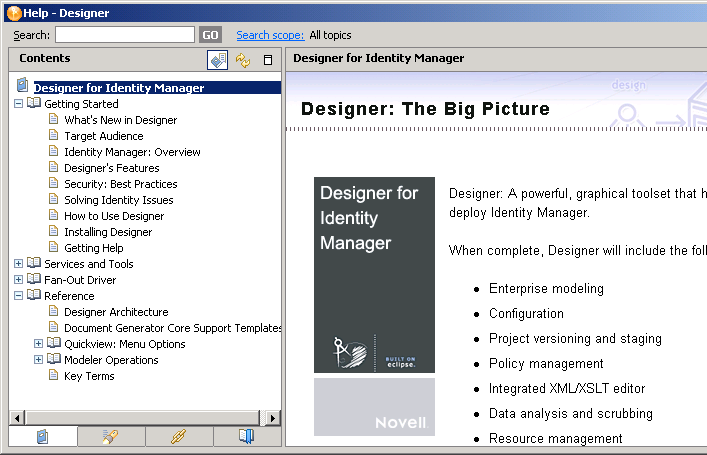Click the Reference open book icon

(x=34, y=295)
